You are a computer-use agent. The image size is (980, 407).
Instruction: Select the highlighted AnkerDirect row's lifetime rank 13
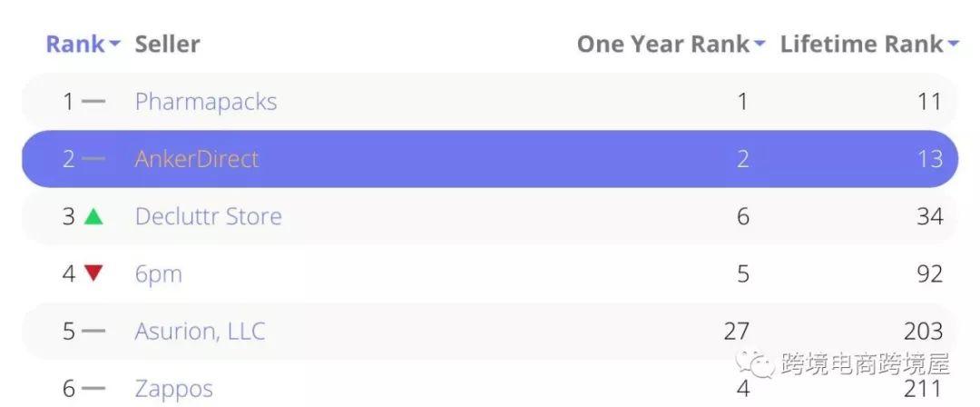click(930, 159)
